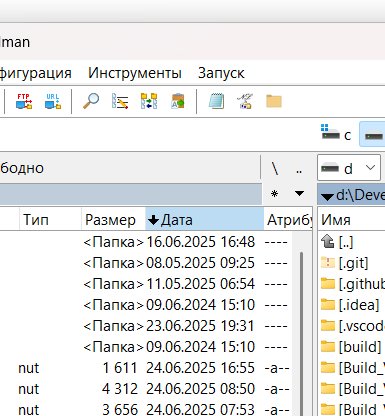Sort by Атрибу column header
This screenshot has height=416, width=385.
[x=288, y=220]
